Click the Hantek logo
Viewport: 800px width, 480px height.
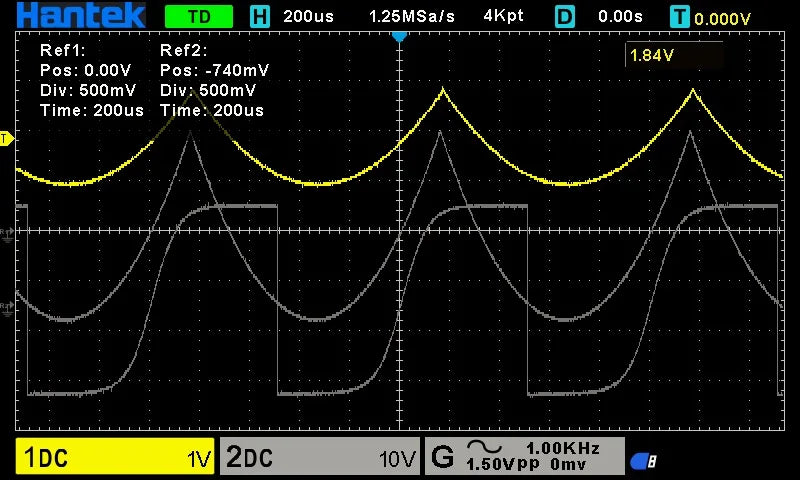pyautogui.click(x=81, y=15)
